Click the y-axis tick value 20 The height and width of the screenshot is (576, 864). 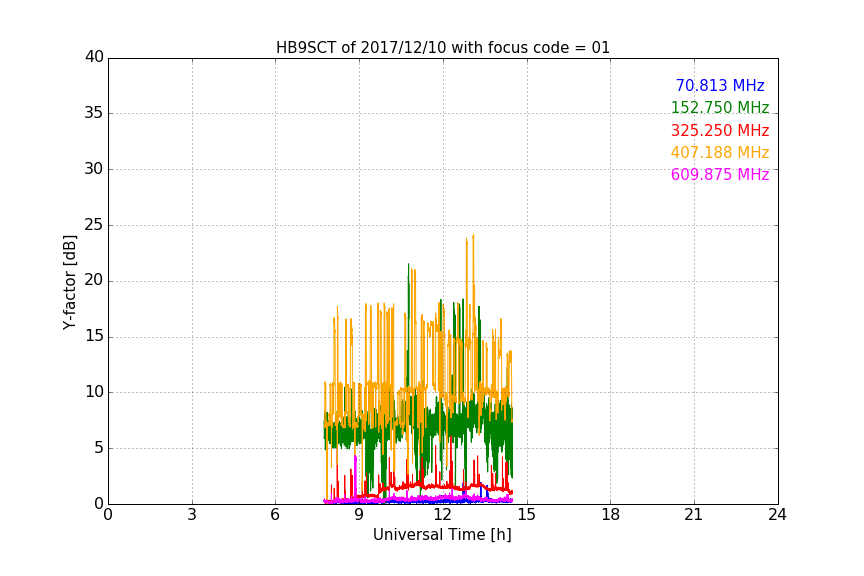pos(94,281)
